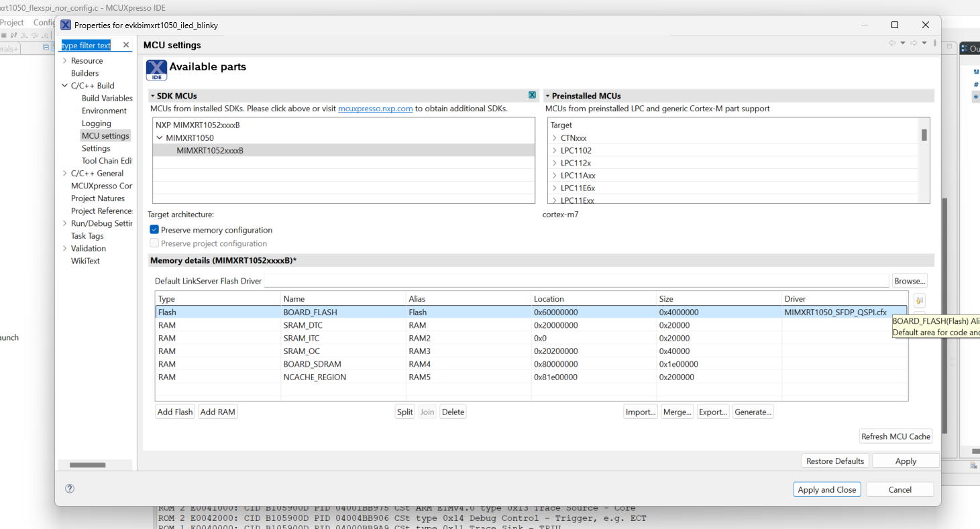Viewport: 980px width, 529px height.
Task: Expand the LPC1102 target node
Action: (x=555, y=151)
